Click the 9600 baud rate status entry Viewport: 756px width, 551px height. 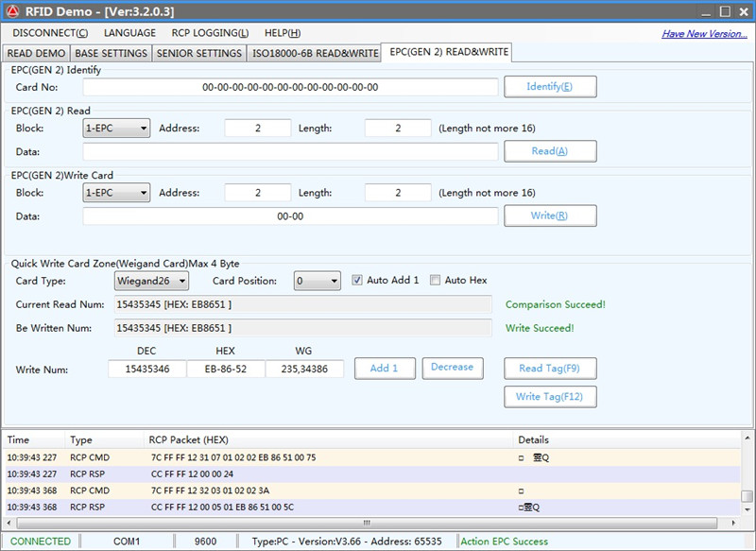pyautogui.click(x=205, y=542)
